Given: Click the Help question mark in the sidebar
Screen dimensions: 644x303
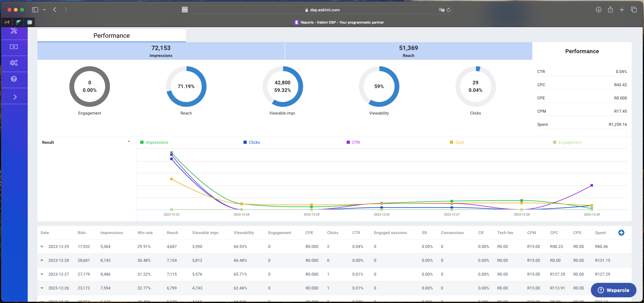Looking at the screenshot, I should (x=14, y=79).
